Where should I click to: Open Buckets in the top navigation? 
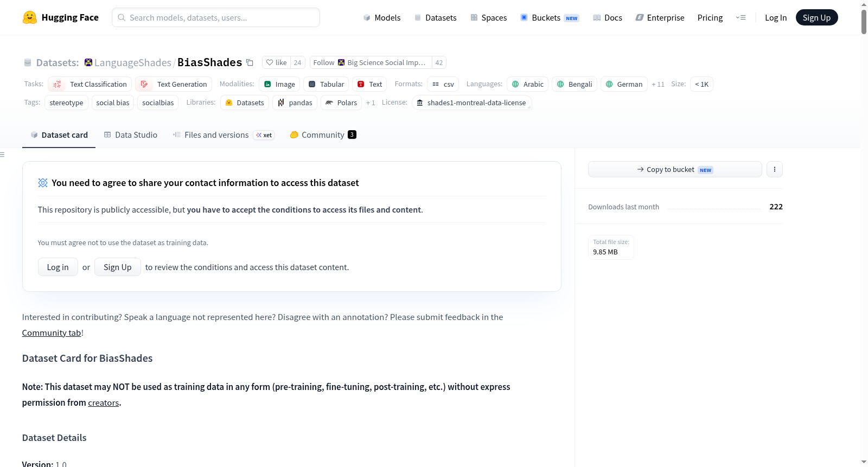pyautogui.click(x=550, y=18)
